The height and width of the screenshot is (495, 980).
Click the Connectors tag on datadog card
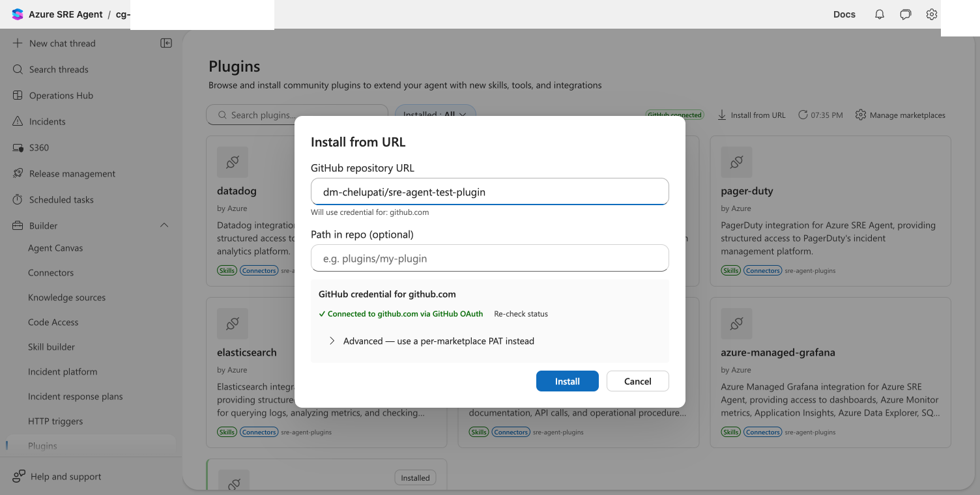coord(259,270)
